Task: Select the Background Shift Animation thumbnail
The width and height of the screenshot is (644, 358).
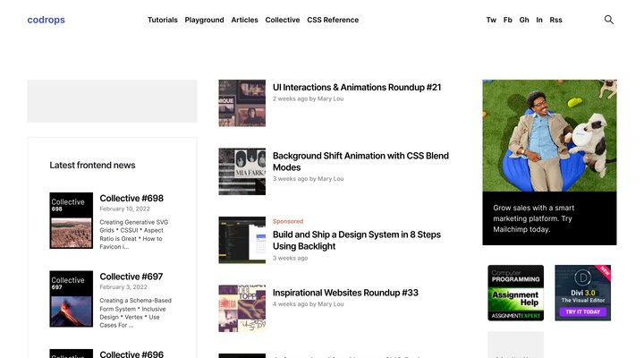Action: pos(241,172)
